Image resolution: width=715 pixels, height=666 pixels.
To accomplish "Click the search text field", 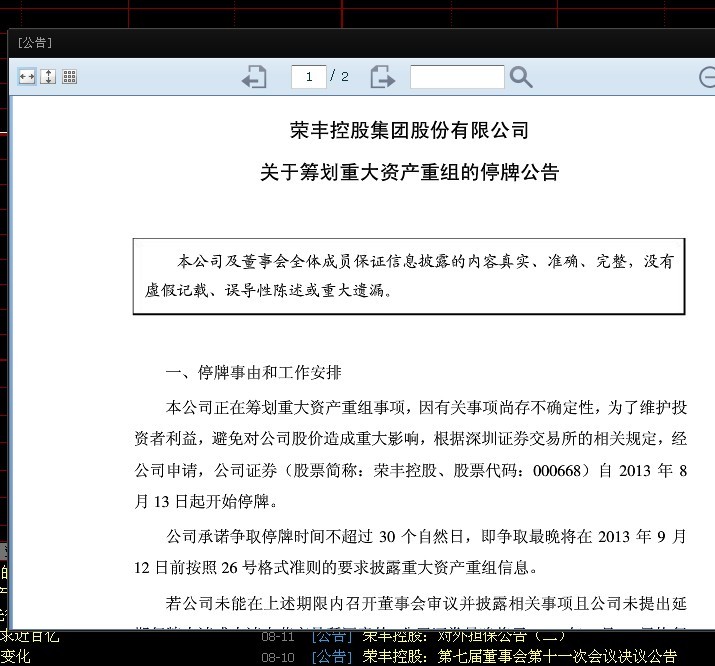I will [457, 77].
